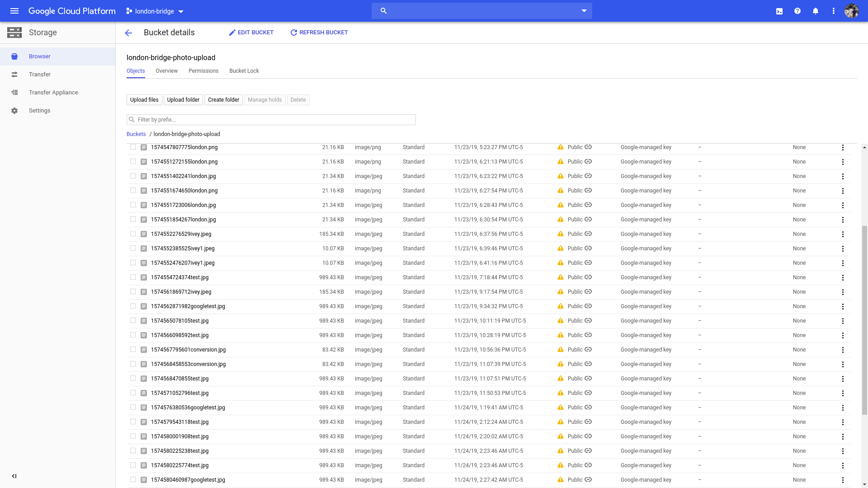Switch to the Permissions tab
This screenshot has width=868, height=488.
point(203,71)
